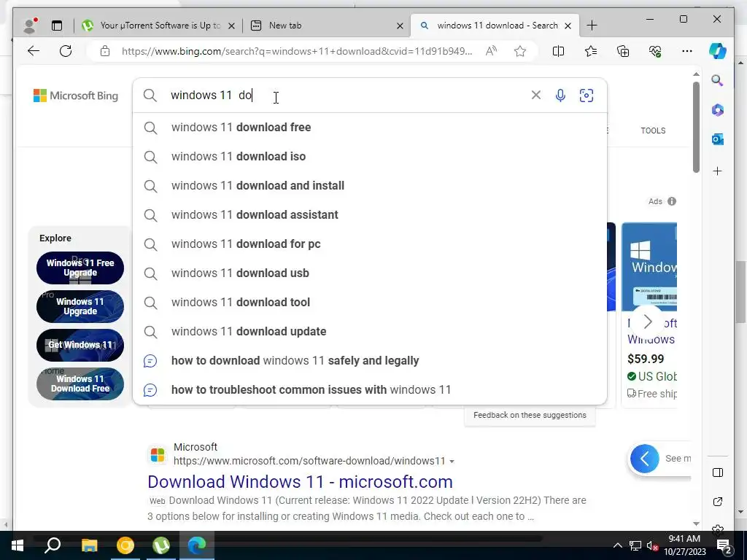Add a sidebar app with plus icon

tap(718, 171)
